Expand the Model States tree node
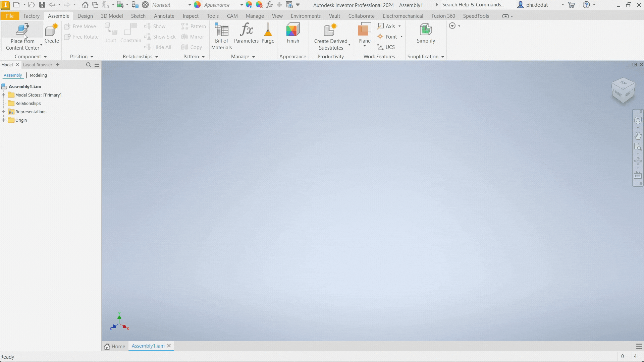 point(3,95)
